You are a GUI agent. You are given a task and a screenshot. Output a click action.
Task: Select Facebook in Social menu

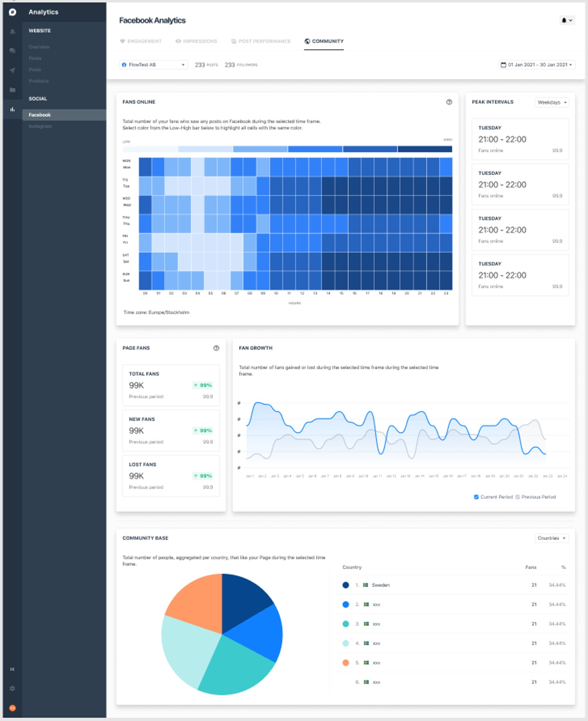[x=64, y=115]
